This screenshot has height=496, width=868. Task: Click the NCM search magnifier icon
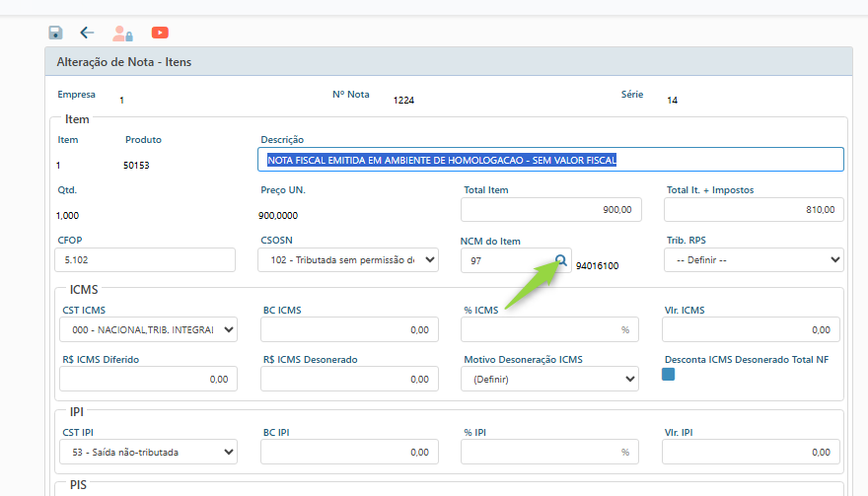click(560, 260)
